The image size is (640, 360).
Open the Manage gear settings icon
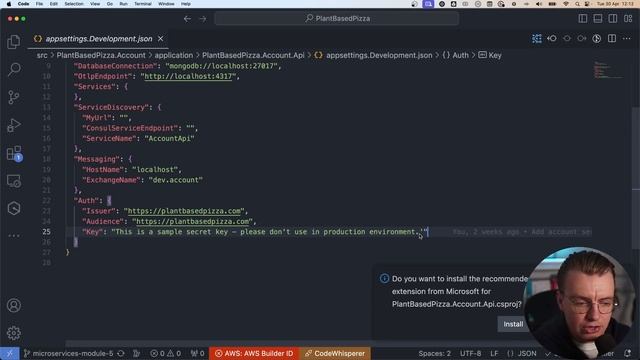[14, 333]
